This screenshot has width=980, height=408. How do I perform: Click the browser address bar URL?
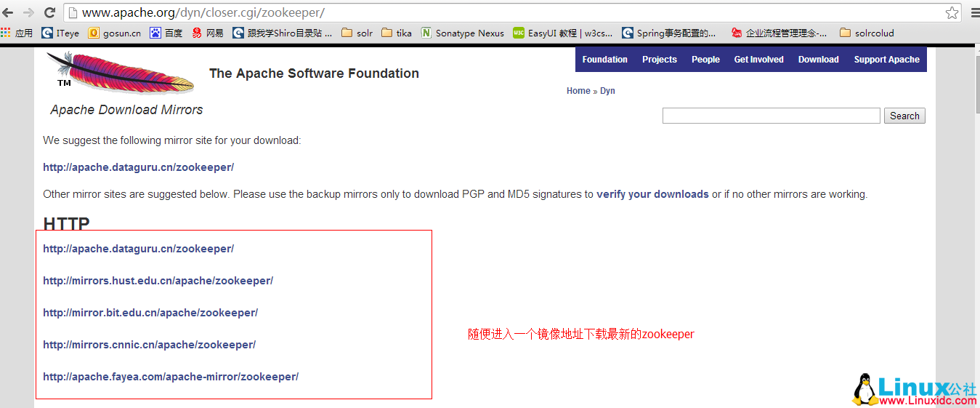203,12
